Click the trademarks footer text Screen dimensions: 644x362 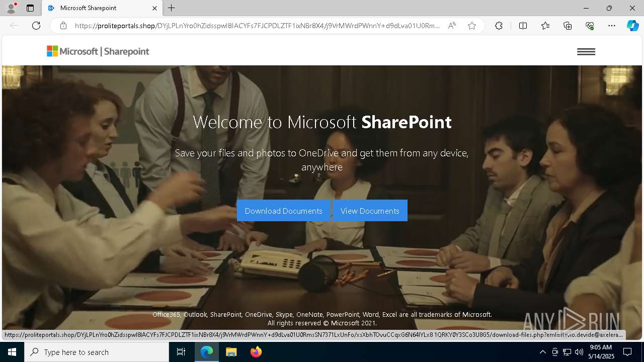click(x=322, y=319)
